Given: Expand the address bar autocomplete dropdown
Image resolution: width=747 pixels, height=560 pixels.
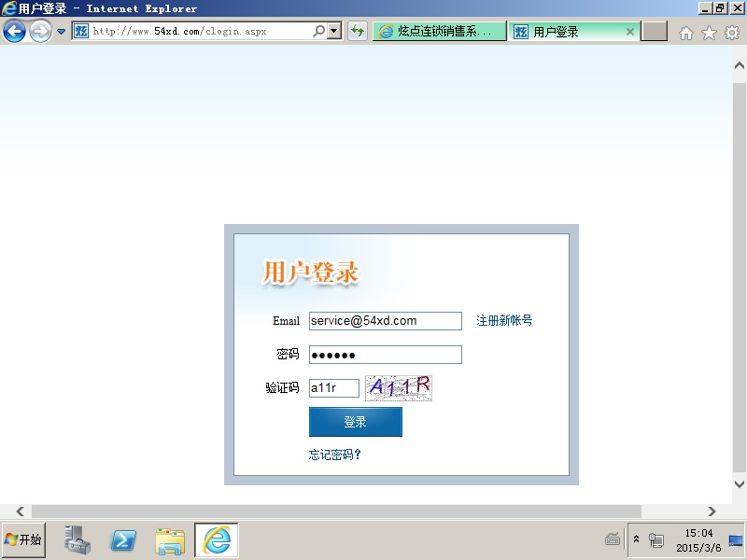Looking at the screenshot, I should tap(334, 32).
